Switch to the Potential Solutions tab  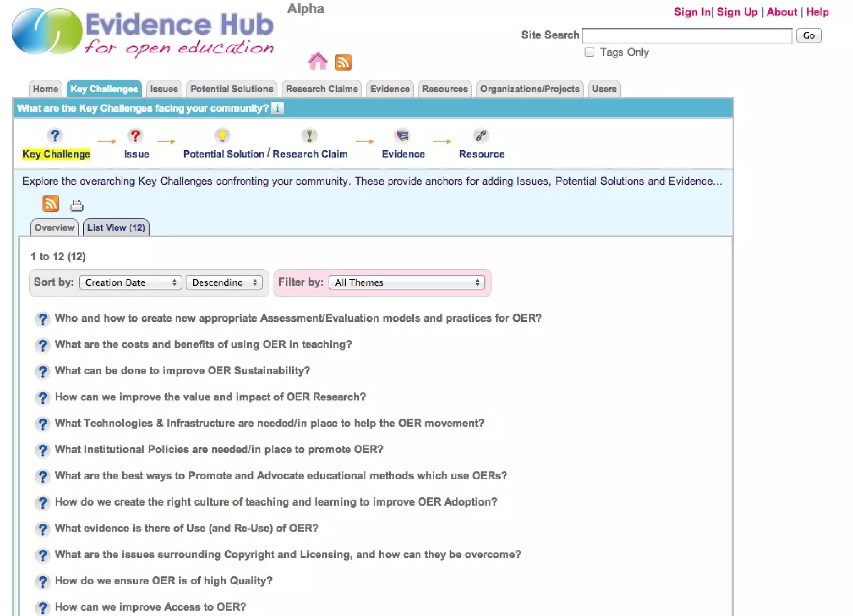232,89
